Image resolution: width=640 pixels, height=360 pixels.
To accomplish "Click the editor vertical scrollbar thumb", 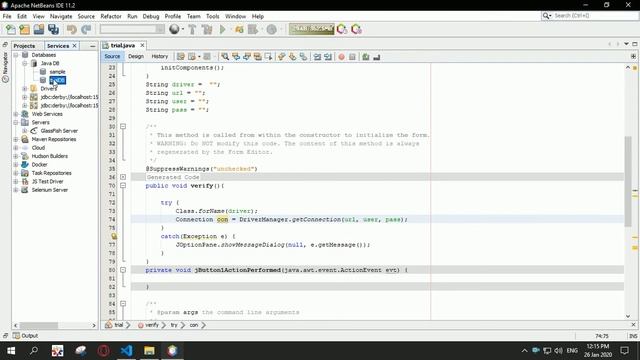I will pos(628,181).
